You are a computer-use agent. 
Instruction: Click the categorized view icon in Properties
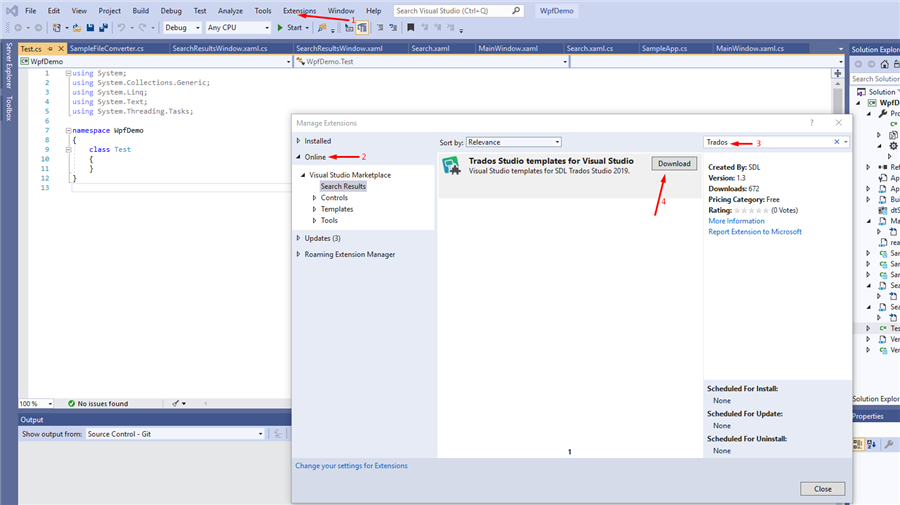tap(858, 444)
